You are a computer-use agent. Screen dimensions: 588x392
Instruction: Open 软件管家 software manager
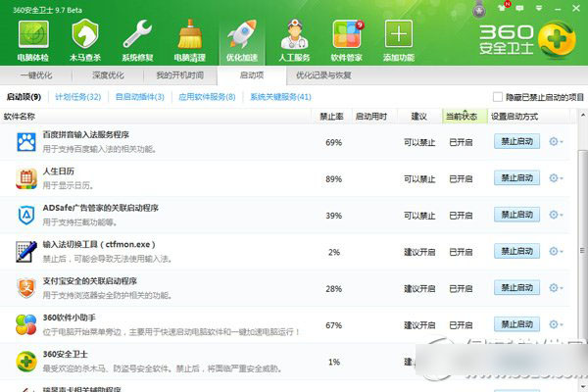347,40
